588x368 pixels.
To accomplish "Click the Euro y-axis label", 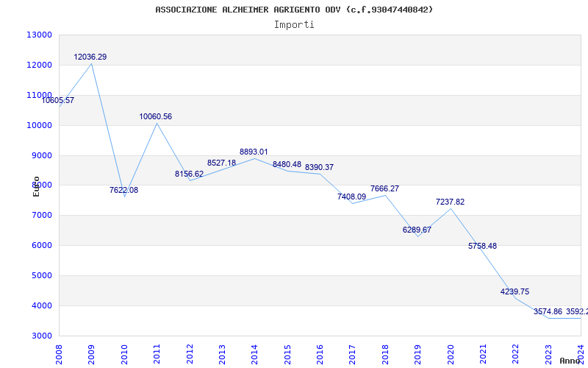I will pos(36,186).
